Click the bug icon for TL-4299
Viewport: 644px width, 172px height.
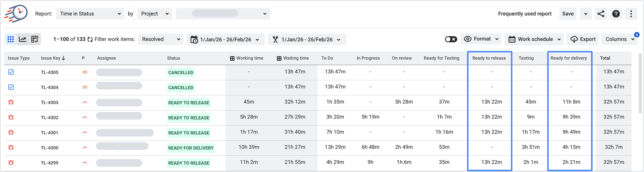11,163
